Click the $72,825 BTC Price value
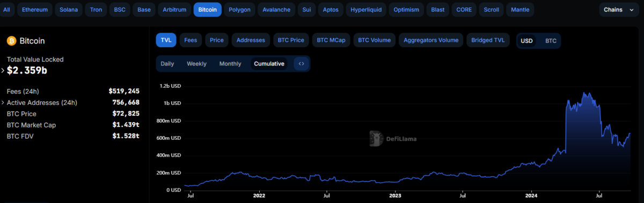 click(126, 114)
